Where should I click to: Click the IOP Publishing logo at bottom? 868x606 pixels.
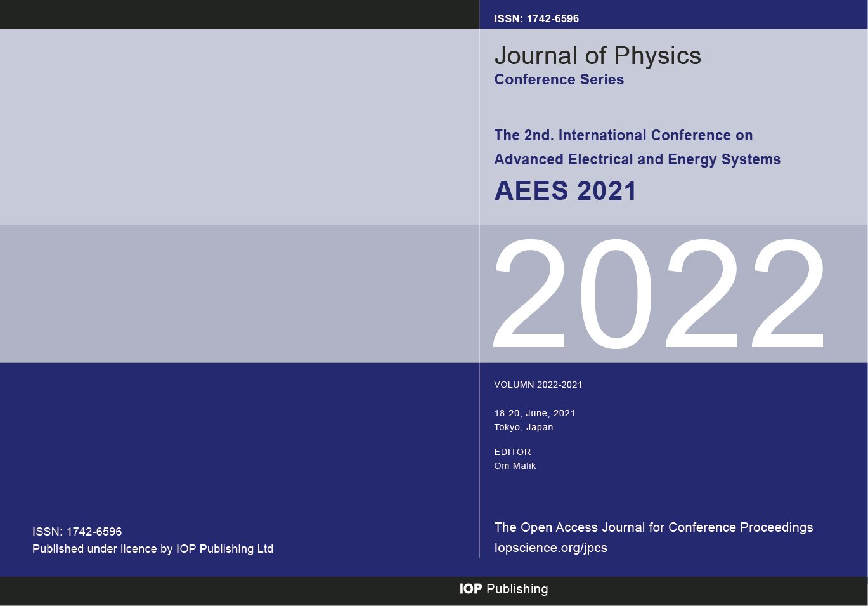(x=503, y=589)
